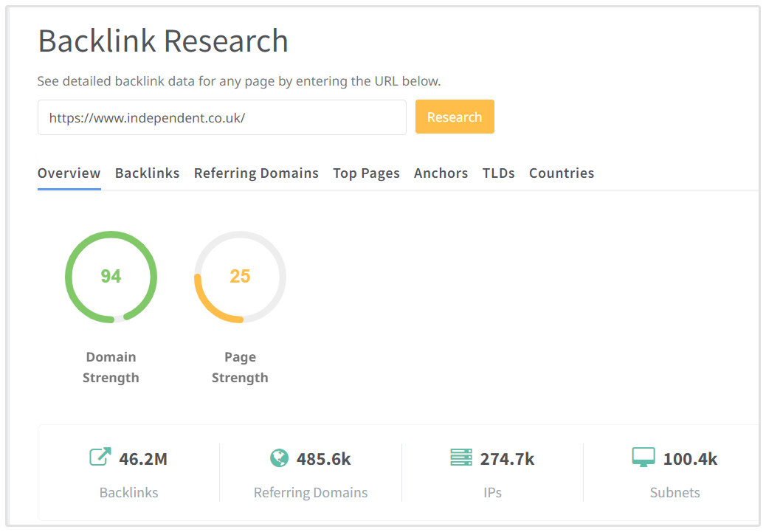Select the Overview tab

point(69,173)
